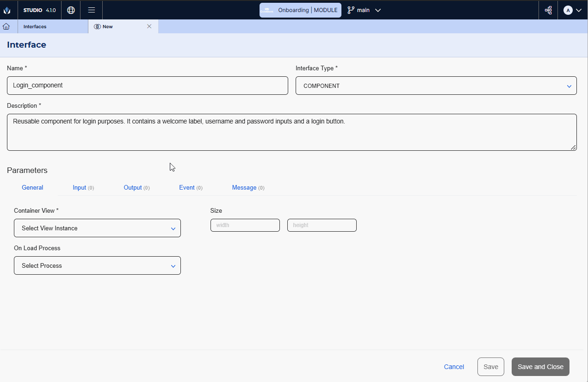Click the Onboarding MODULE button
The width and height of the screenshot is (588, 382).
tap(300, 10)
